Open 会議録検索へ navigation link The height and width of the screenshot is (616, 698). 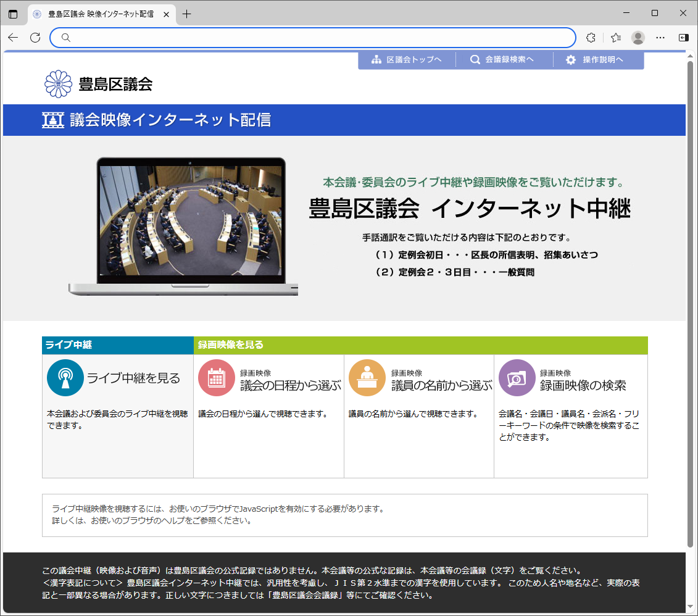[x=502, y=60]
